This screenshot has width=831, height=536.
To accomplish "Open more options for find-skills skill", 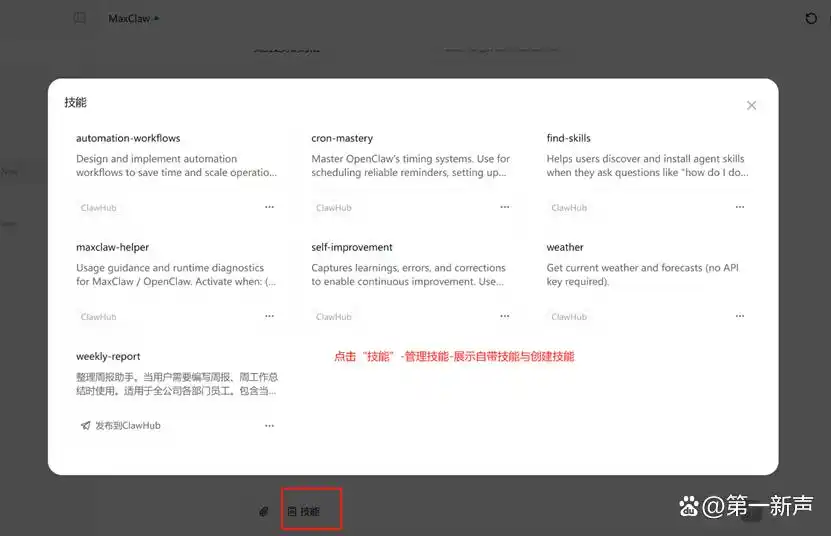I will tap(740, 207).
